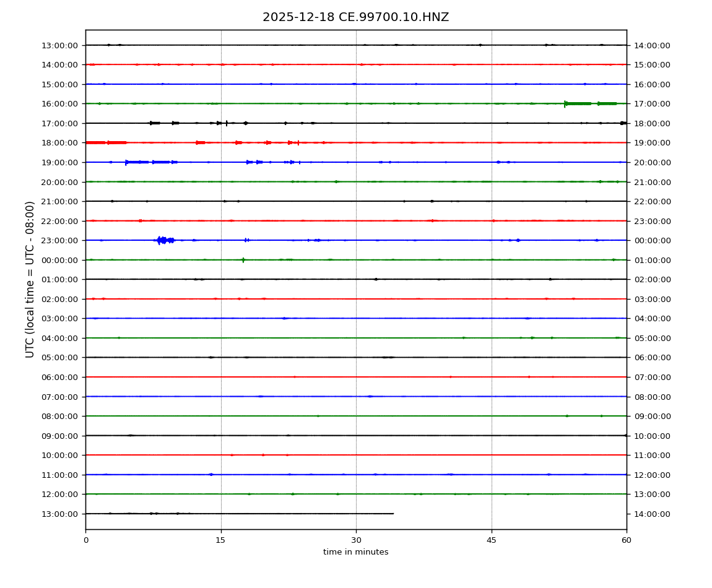The width and height of the screenshot is (712, 588).
Task: Click the endpoint of the final black trace
Action: tap(393, 513)
